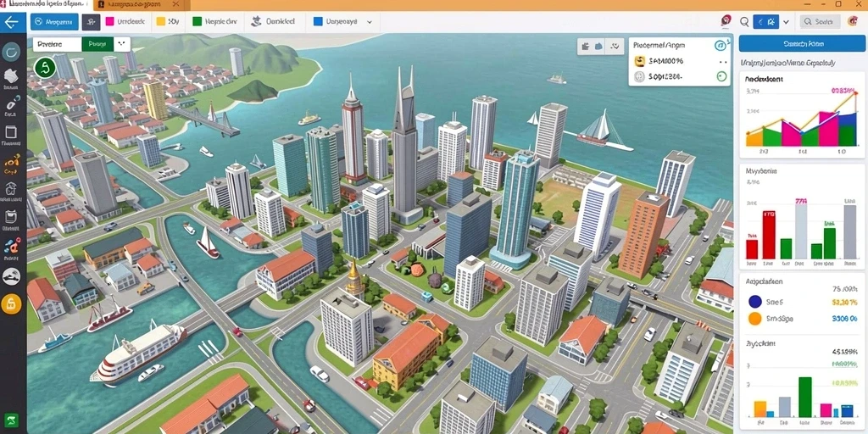Toggle the yellow square layer filter
The image size is (868, 434).
point(161,21)
